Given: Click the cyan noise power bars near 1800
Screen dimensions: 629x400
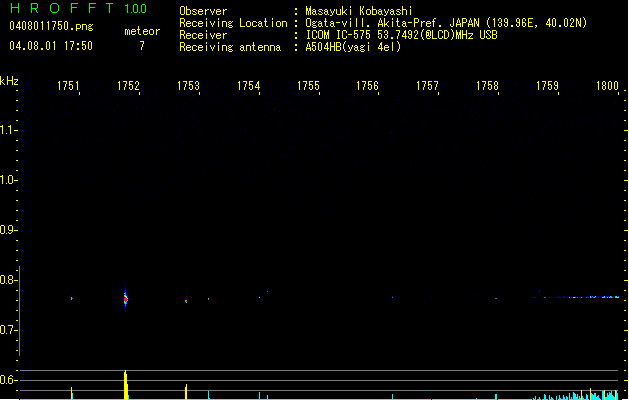Looking at the screenshot, I should coord(576,395).
